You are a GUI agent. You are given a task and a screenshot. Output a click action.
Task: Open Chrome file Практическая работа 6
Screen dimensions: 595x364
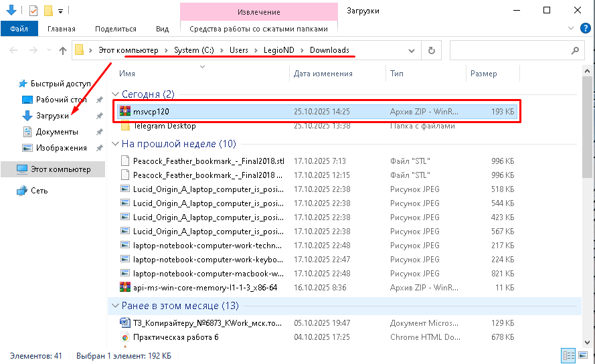point(175,337)
